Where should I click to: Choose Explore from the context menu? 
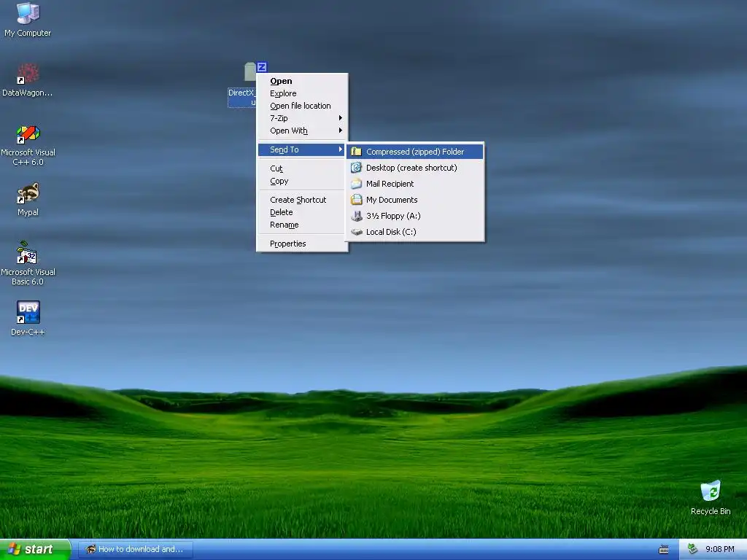click(302, 93)
